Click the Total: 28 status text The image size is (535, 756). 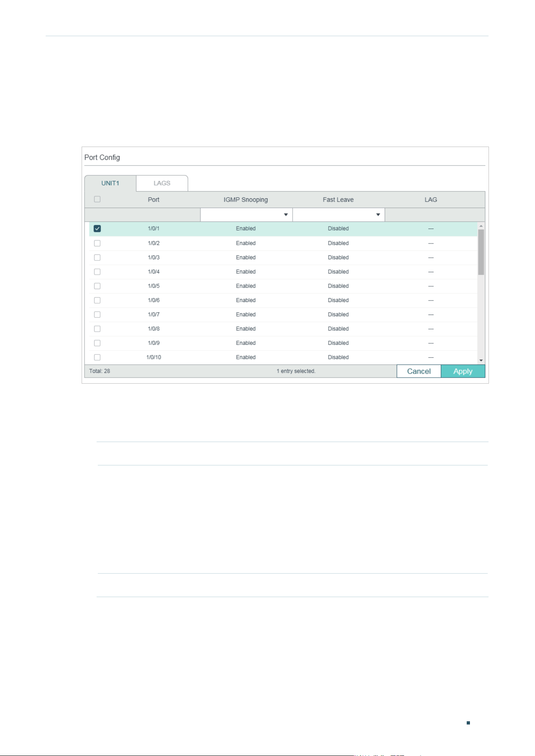(x=99, y=371)
